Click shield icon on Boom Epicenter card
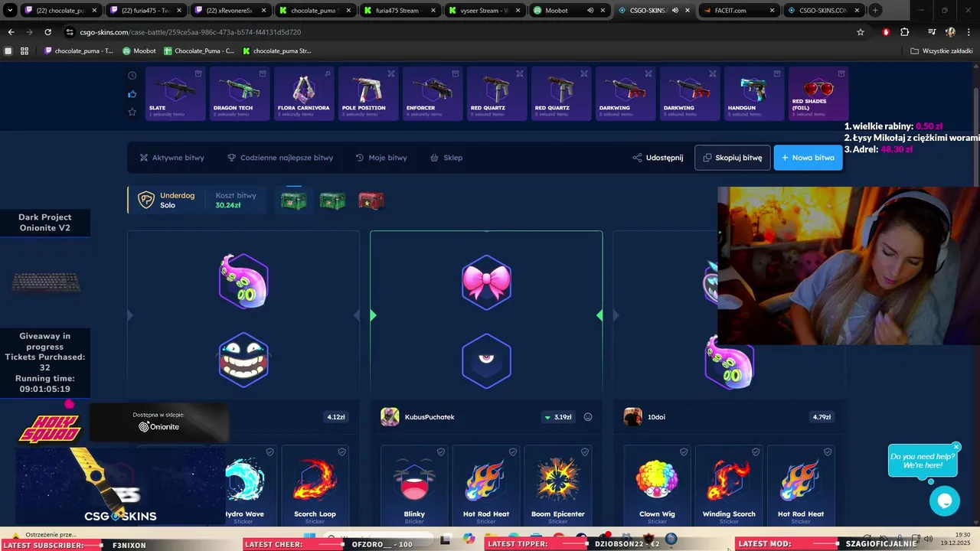 tap(585, 452)
